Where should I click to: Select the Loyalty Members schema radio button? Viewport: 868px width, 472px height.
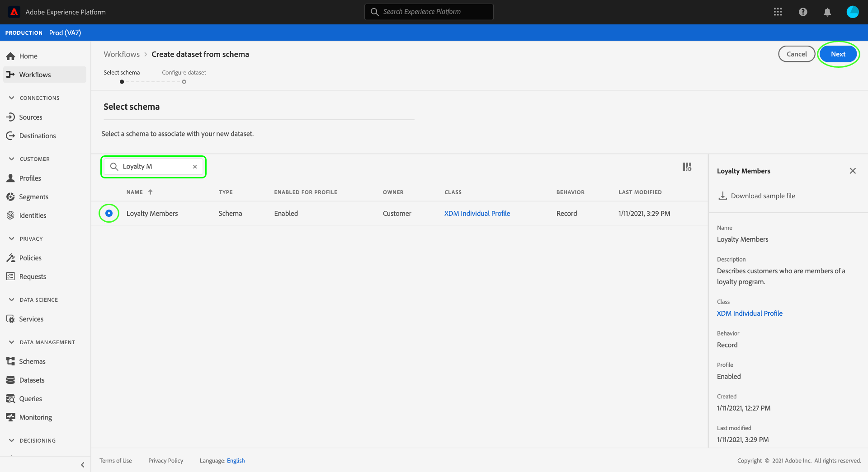point(109,213)
